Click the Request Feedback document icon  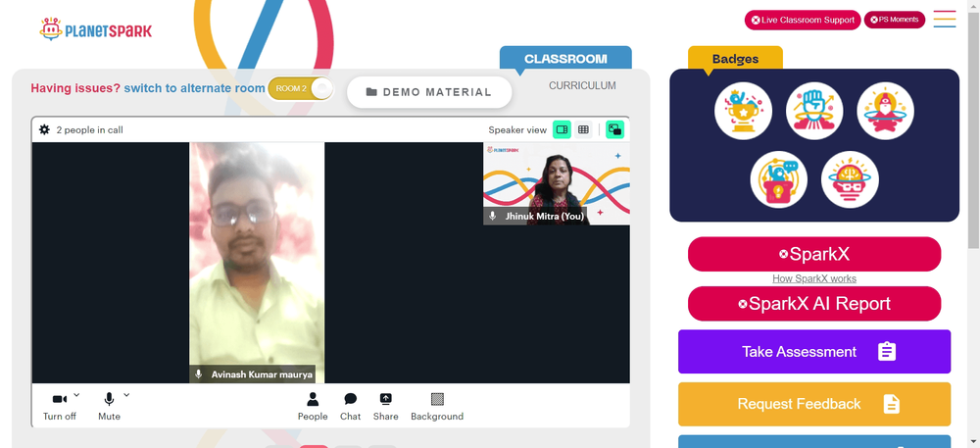tap(891, 404)
